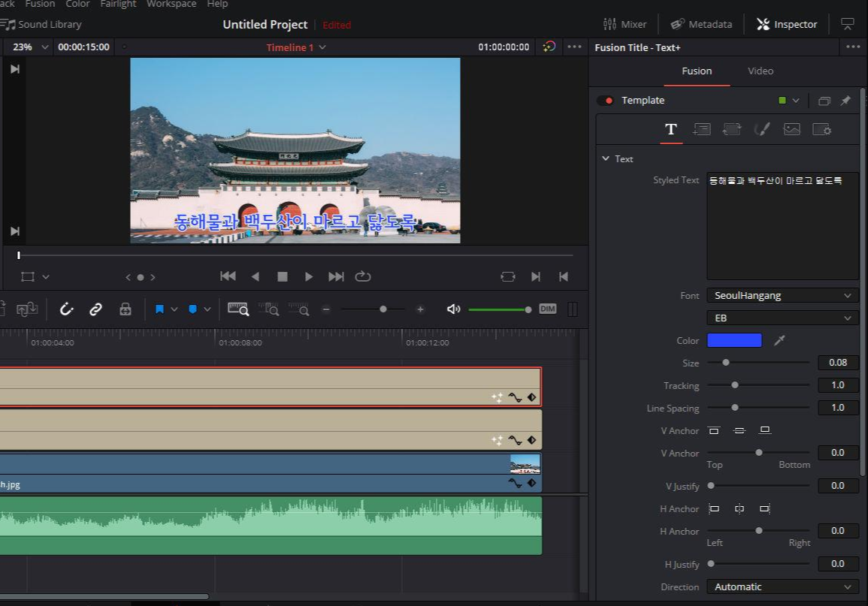The image size is (868, 606).
Task: Select the Layout tab icon in inspector
Action: coord(701,129)
